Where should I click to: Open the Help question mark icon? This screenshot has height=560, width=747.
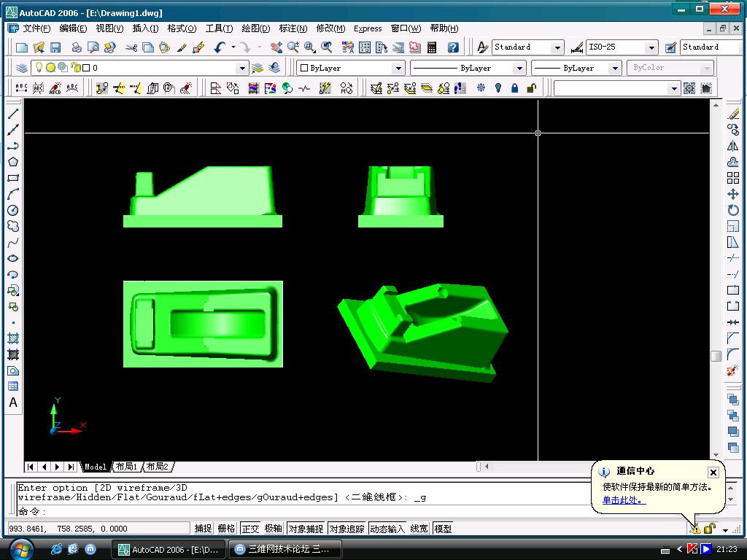tap(453, 47)
